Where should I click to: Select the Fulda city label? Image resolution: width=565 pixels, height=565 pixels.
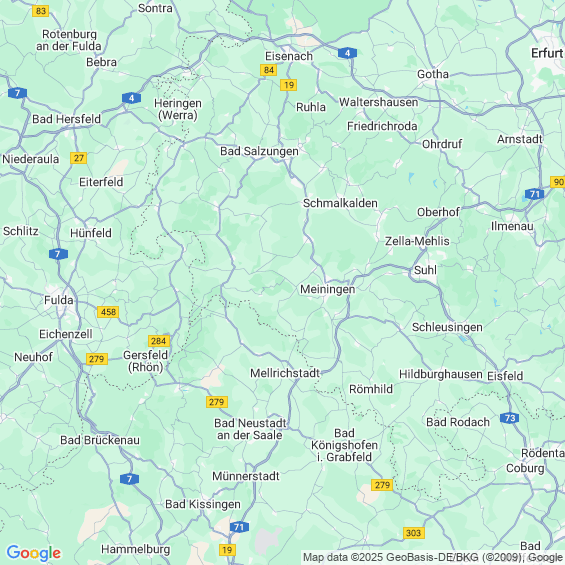click(x=59, y=300)
